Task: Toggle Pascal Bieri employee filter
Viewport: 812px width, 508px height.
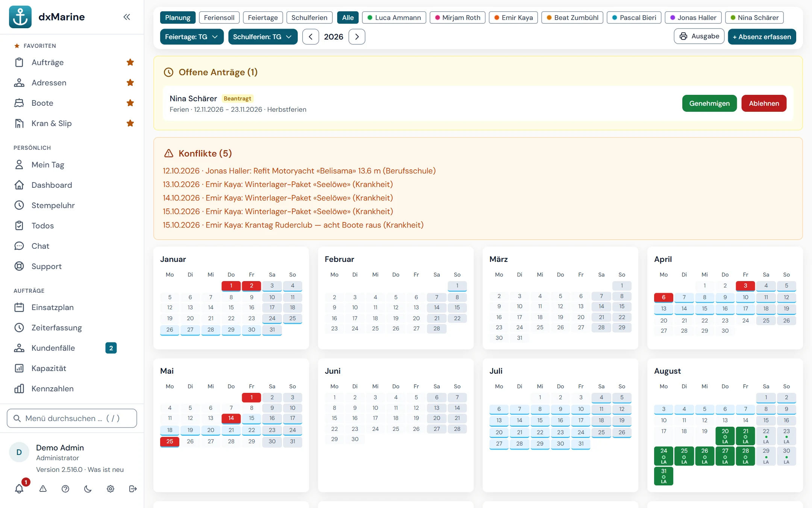Action: tap(634, 18)
